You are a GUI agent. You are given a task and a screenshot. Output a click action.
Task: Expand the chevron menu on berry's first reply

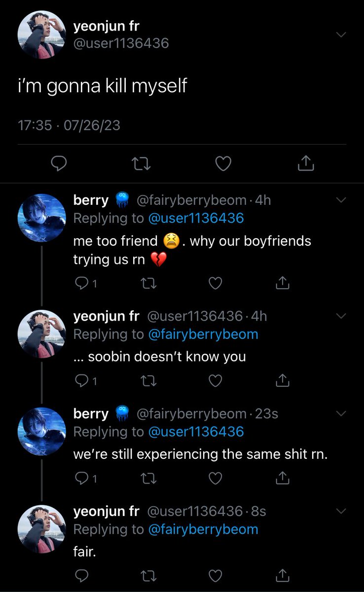click(x=341, y=200)
